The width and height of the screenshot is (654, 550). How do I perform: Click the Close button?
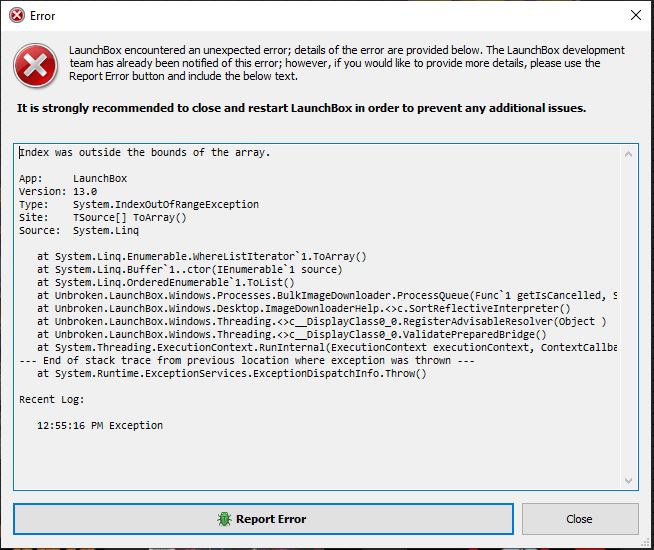click(580, 519)
